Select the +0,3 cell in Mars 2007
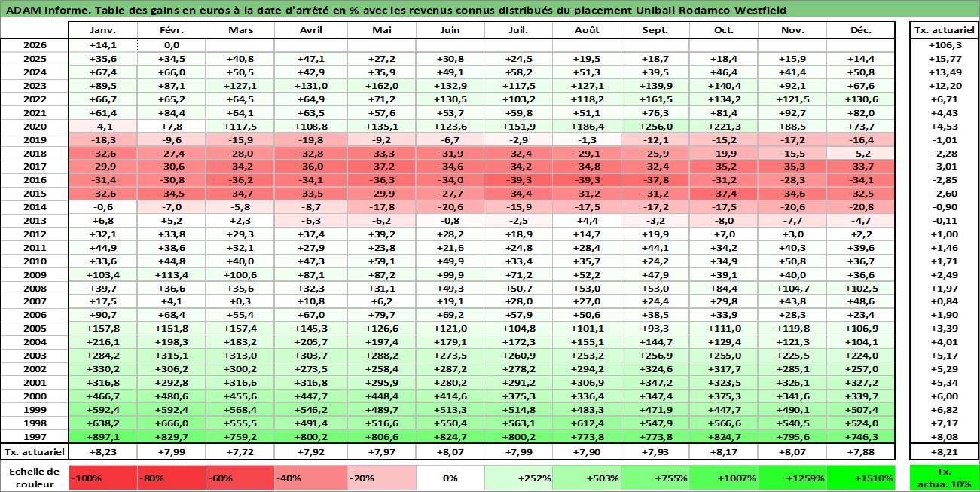Image resolution: width=980 pixels, height=492 pixels. pyautogui.click(x=240, y=301)
